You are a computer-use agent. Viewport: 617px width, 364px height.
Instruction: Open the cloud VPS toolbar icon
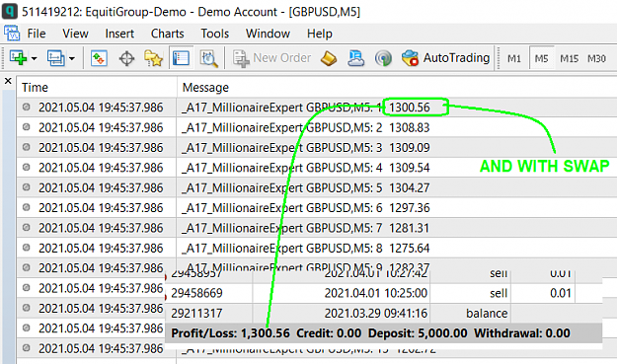[355, 58]
